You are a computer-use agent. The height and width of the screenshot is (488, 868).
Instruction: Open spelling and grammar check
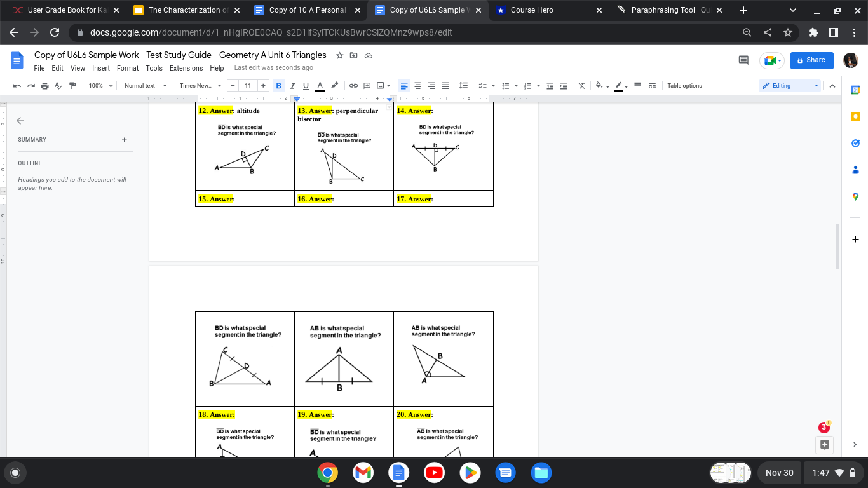57,85
